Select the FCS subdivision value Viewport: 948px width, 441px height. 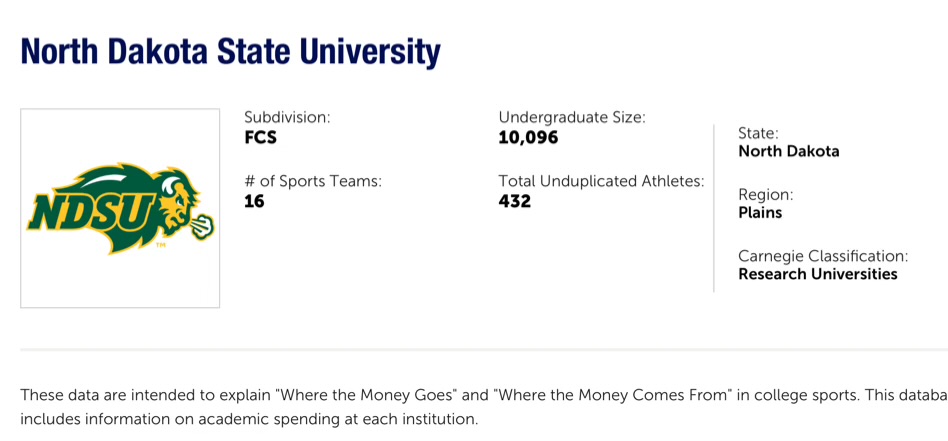(261, 137)
